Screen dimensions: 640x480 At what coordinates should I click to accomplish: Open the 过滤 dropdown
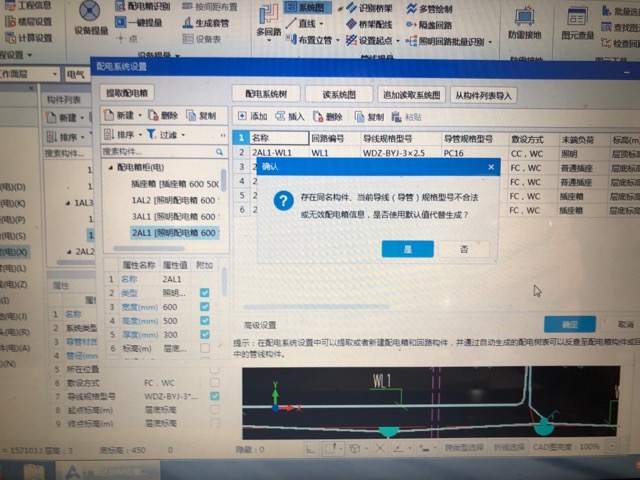(183, 134)
